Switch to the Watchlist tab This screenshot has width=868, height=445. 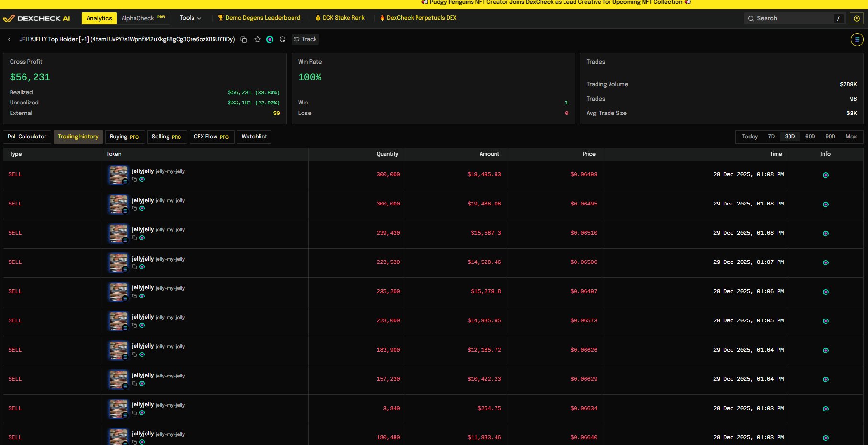coord(254,137)
